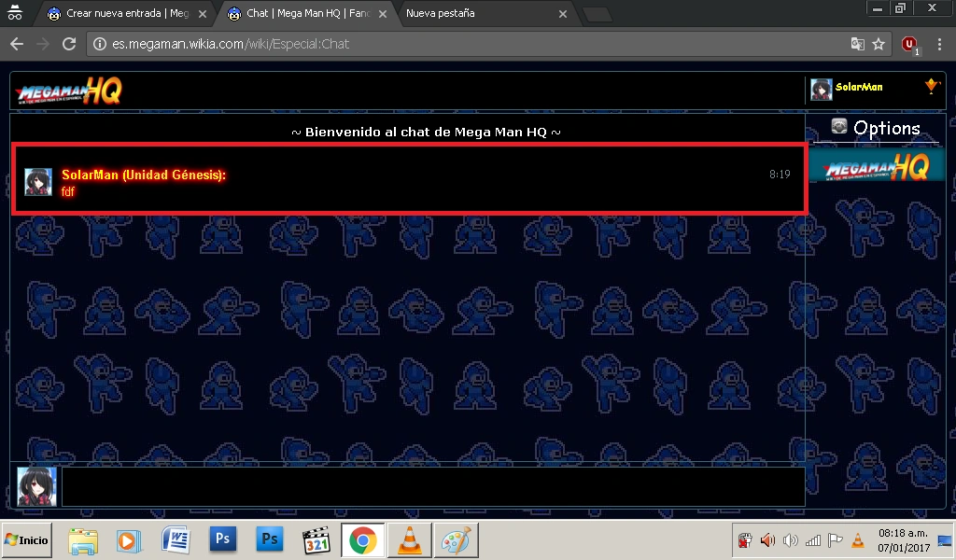Open the uBlock extension icon
The width and height of the screenshot is (956, 560).
tap(909, 45)
